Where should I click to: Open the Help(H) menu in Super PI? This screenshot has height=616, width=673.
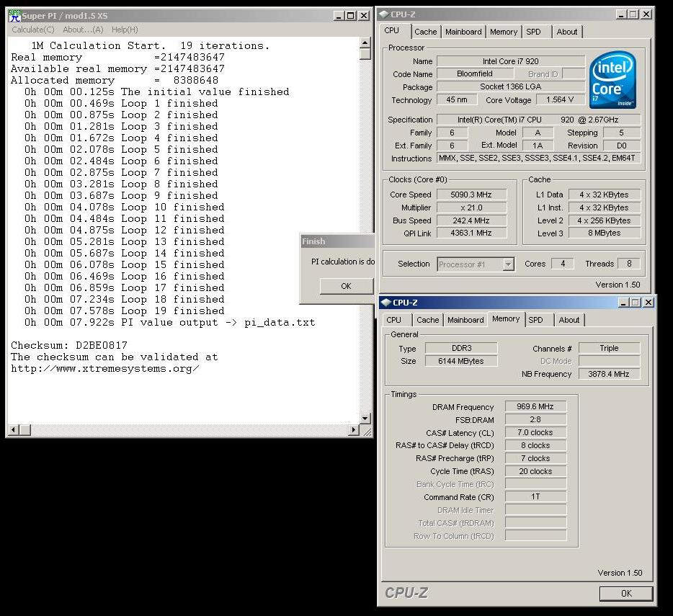[125, 30]
